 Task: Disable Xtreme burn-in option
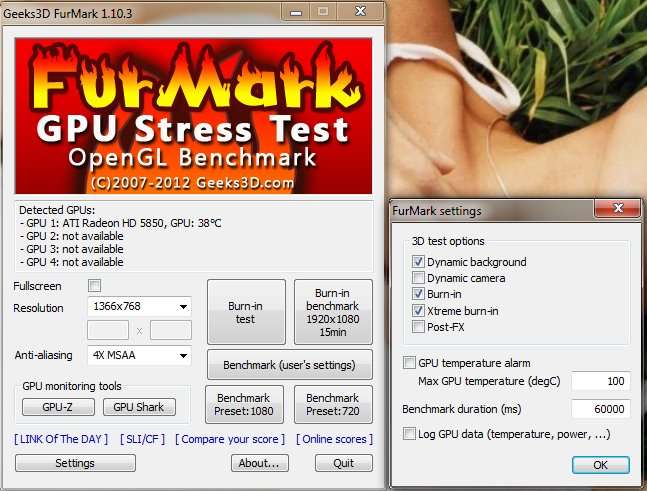click(x=418, y=310)
